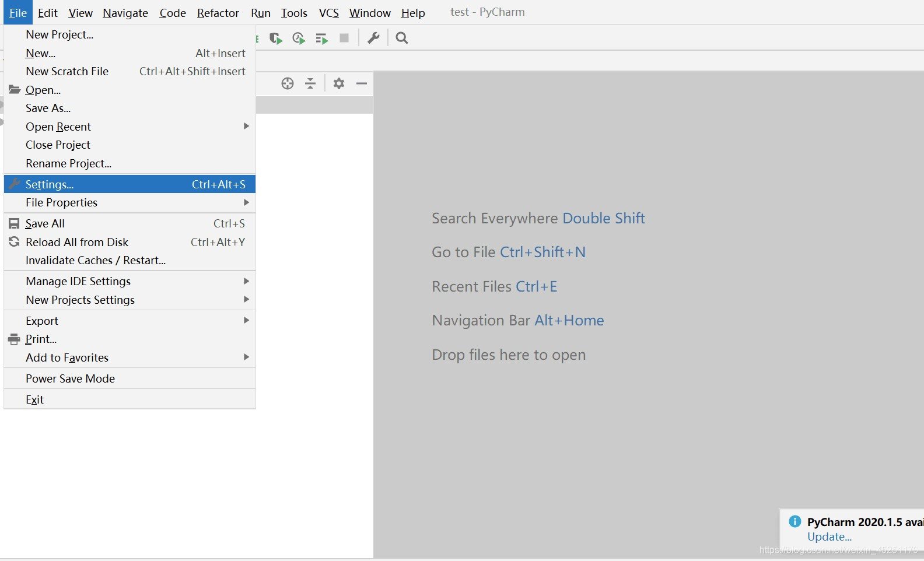Image resolution: width=924 pixels, height=561 pixels.
Task: Choose New Project... from File menu
Action: (x=129, y=34)
